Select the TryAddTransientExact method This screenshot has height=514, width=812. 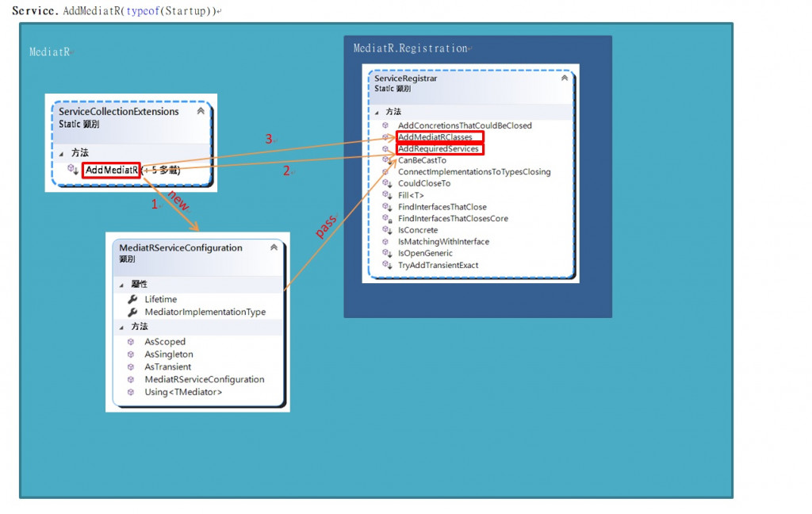coord(438,265)
